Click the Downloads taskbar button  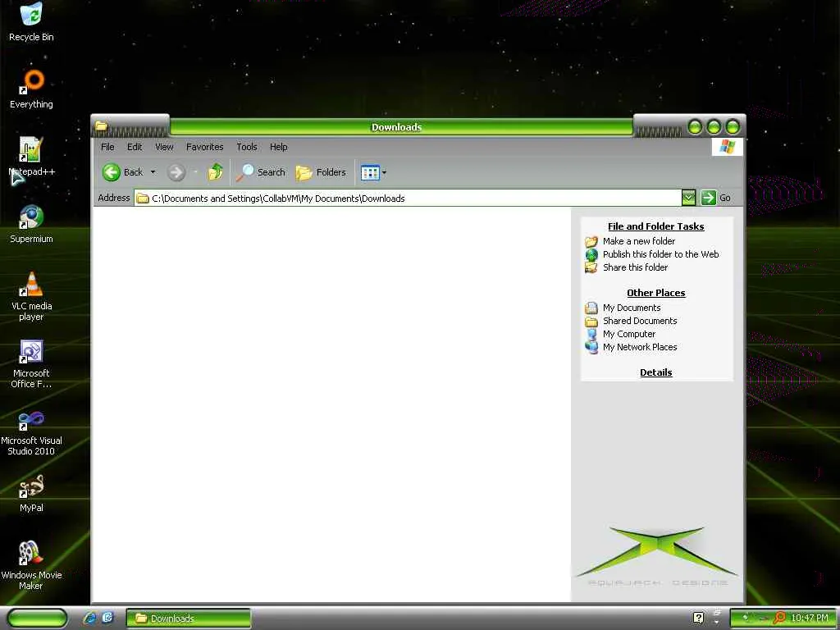(x=189, y=619)
